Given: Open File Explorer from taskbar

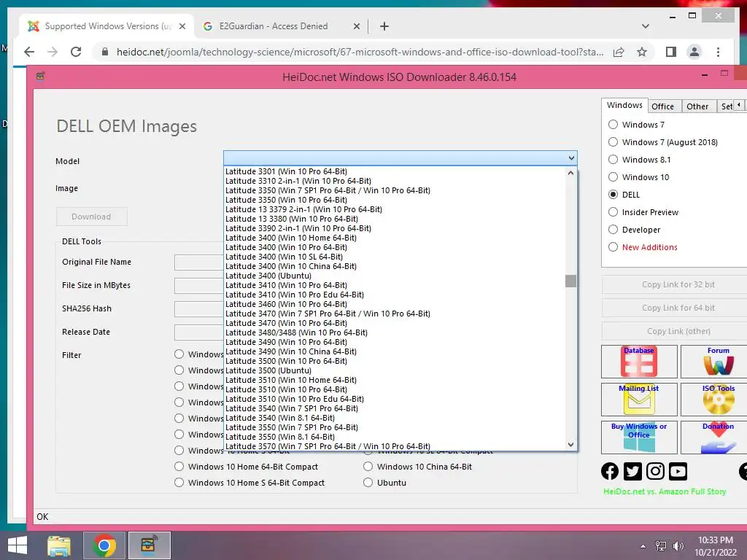Looking at the screenshot, I should point(59,545).
